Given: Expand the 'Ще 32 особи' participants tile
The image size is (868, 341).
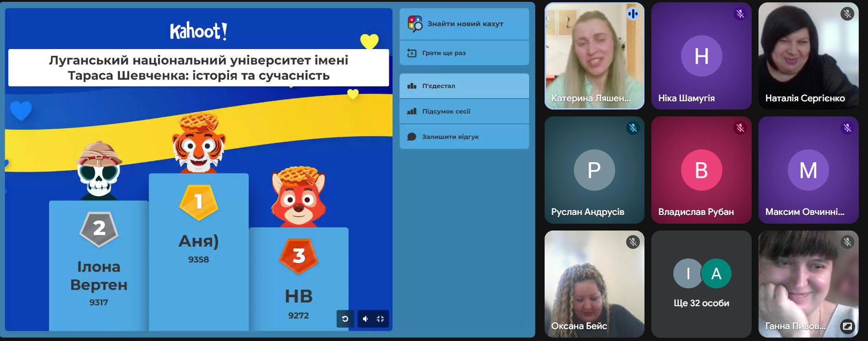Looking at the screenshot, I should pyautogui.click(x=701, y=284).
